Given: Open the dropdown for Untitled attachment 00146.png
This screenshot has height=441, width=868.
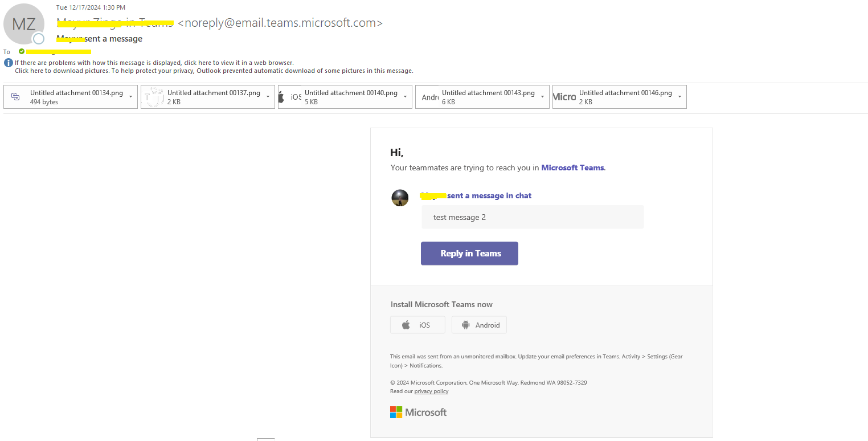Looking at the screenshot, I should (680, 97).
